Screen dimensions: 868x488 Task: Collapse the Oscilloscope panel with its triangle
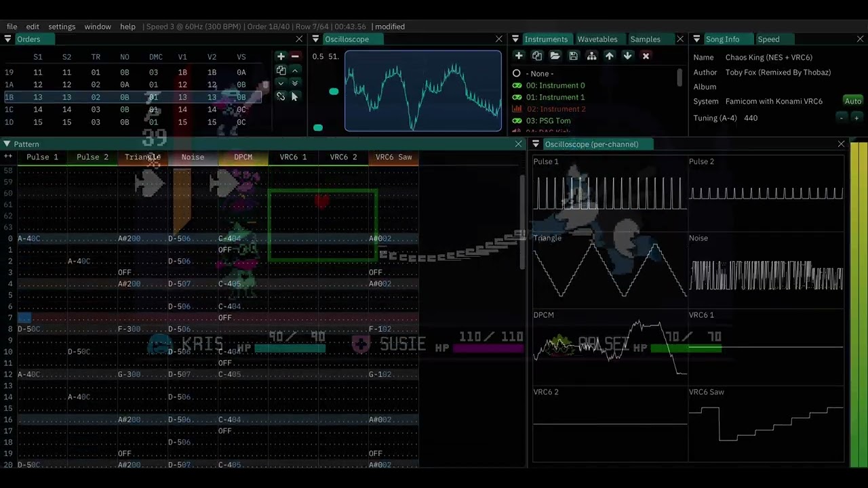(315, 39)
